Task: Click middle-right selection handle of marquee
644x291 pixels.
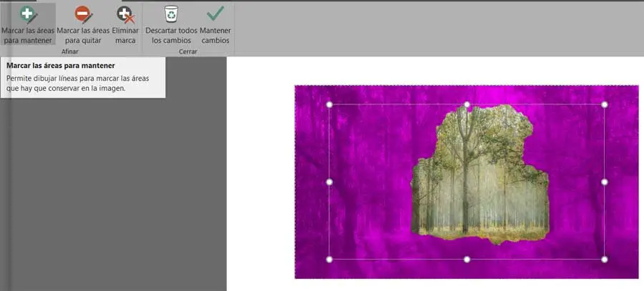Action: (x=604, y=182)
